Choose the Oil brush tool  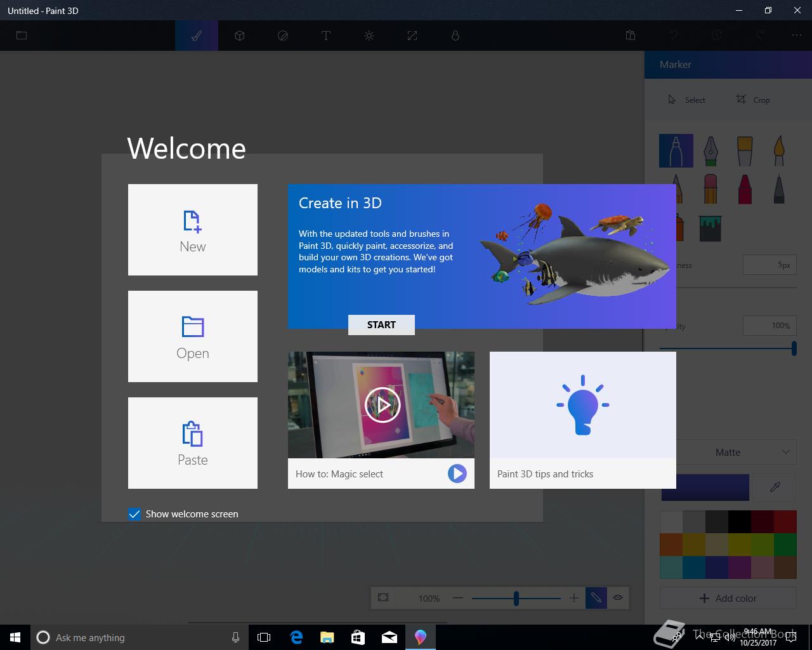745,151
